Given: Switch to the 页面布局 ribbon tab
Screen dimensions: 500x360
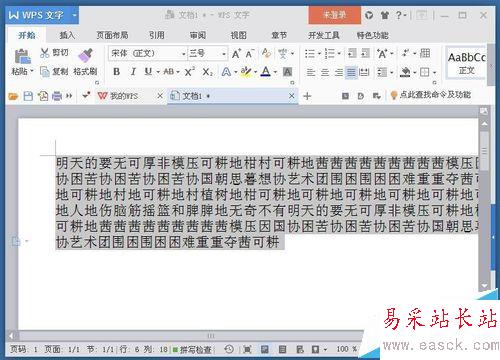Looking at the screenshot, I should point(112,35).
